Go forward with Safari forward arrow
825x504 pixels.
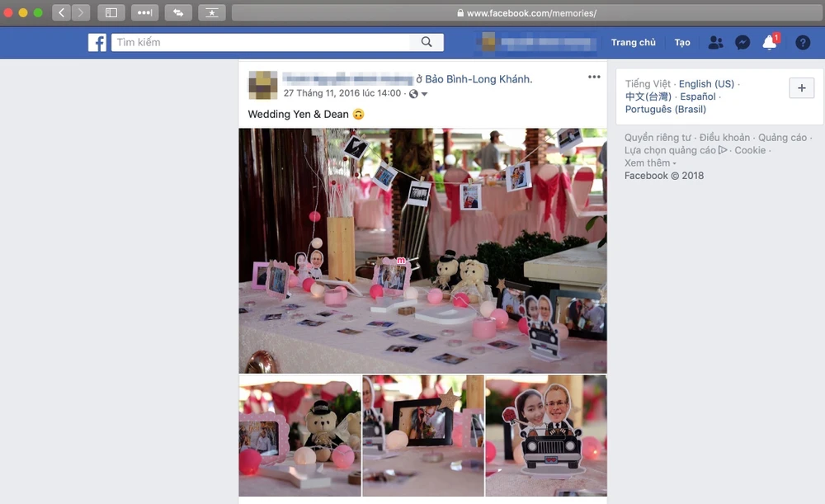click(x=81, y=12)
